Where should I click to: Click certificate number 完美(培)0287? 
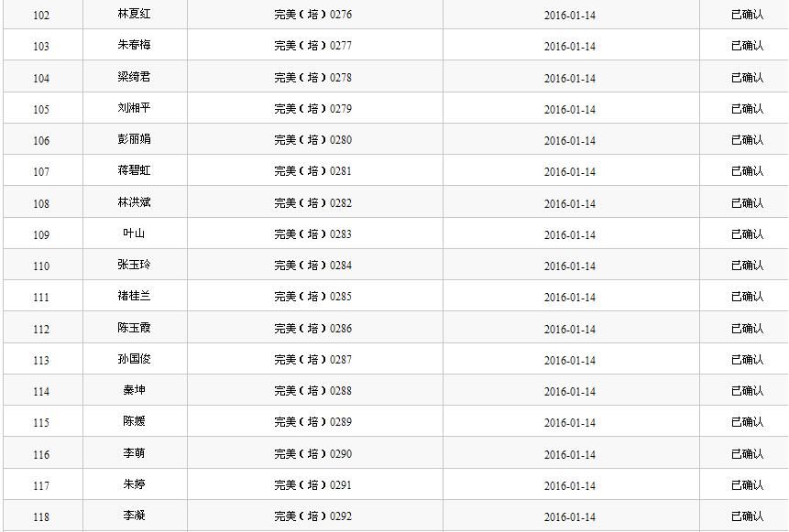312,360
